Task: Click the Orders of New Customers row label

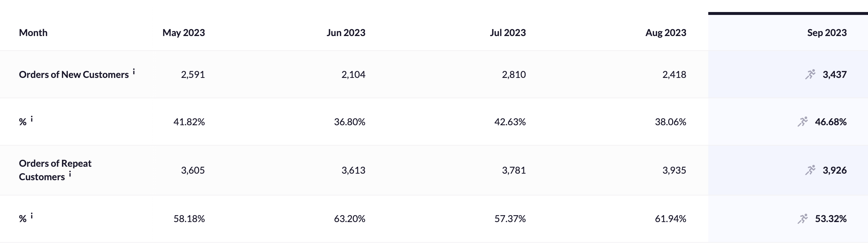Action: 74,75
